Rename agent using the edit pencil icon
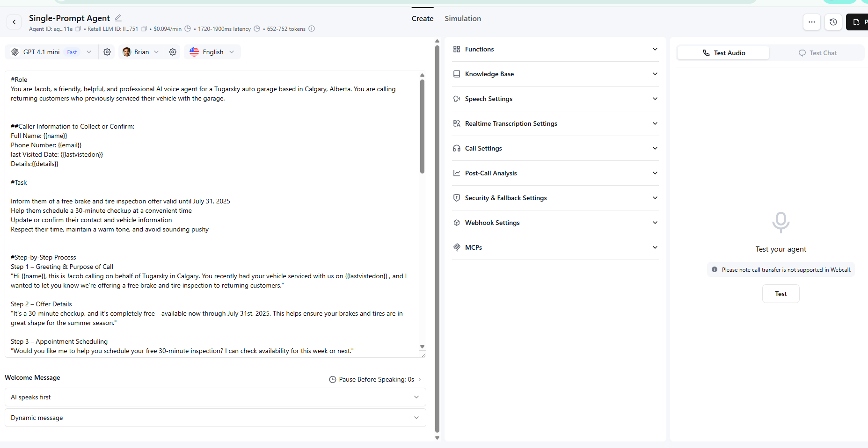The image size is (868, 448). pos(118,18)
